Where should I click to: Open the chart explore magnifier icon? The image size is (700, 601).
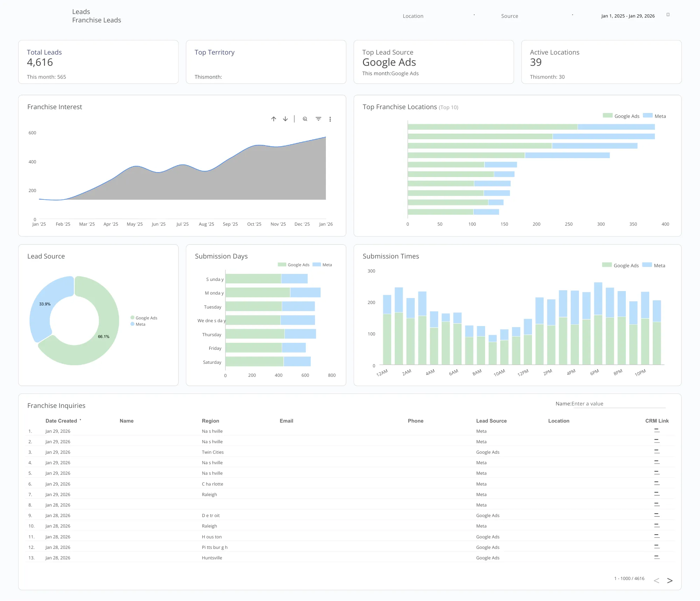[305, 119]
